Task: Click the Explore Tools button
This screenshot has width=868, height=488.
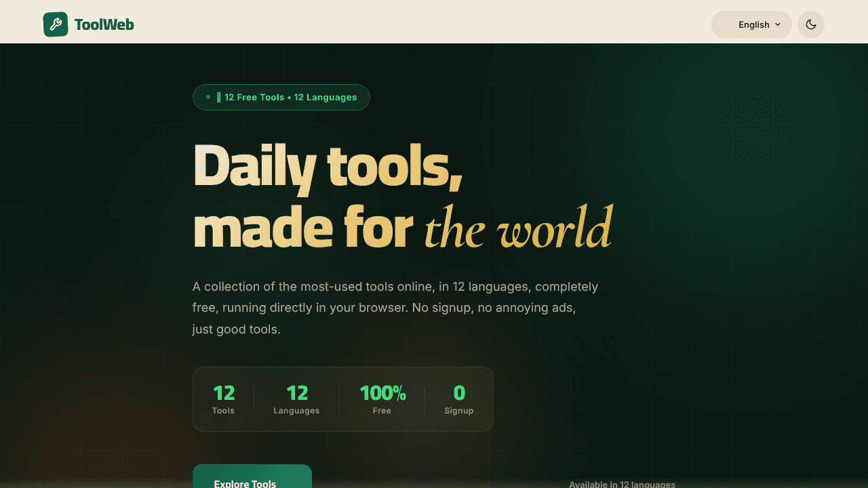Action: (252, 476)
